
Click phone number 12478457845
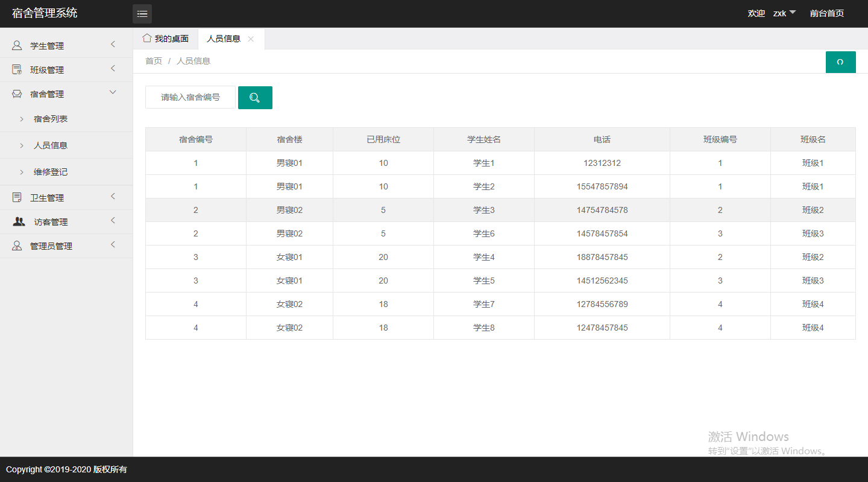click(x=602, y=328)
